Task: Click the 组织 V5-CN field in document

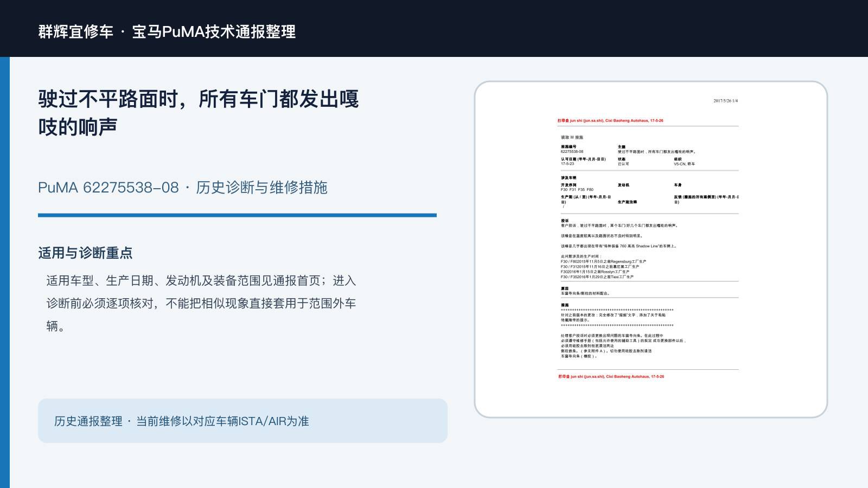Action: tap(684, 162)
